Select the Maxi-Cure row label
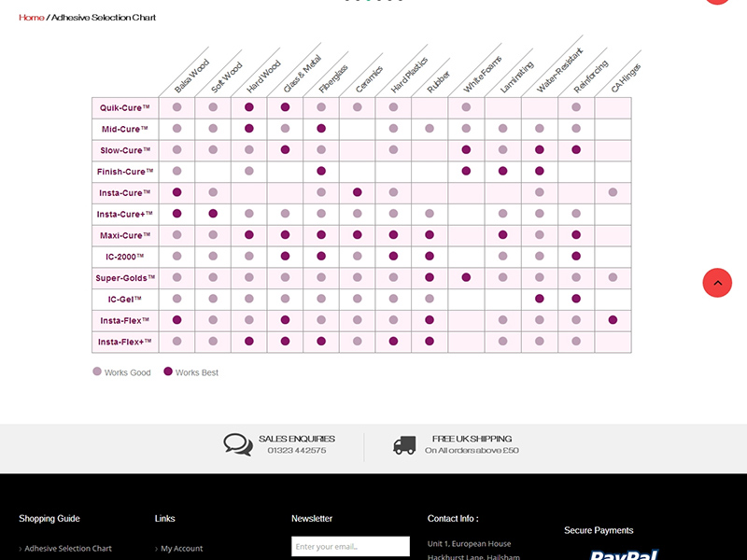Screen dimensions: 747x560 (125, 235)
